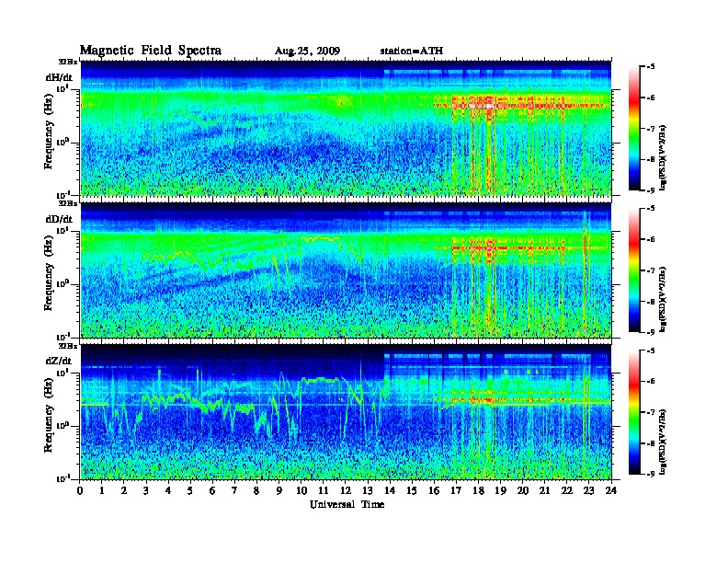This screenshot has width=728, height=563.
Task: Click the 10^0 frequency tick of dH/dt panel
Action: coord(63,142)
